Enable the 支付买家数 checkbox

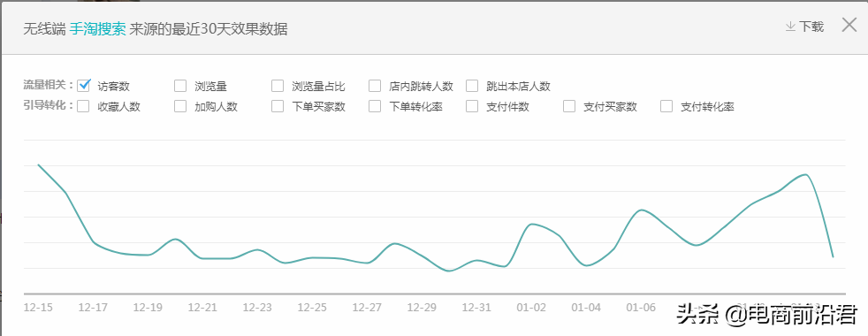click(x=569, y=106)
